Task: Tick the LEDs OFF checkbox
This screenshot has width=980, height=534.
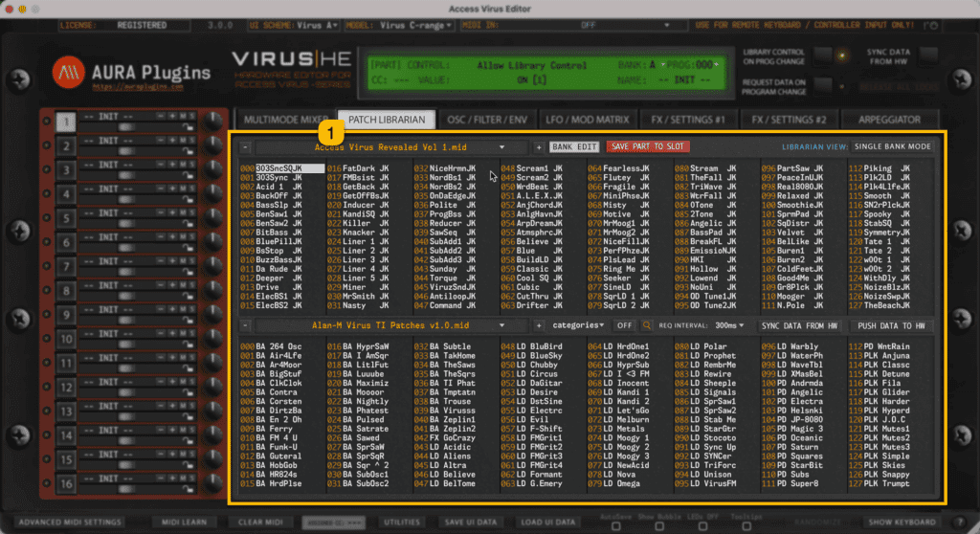Action: click(702, 526)
